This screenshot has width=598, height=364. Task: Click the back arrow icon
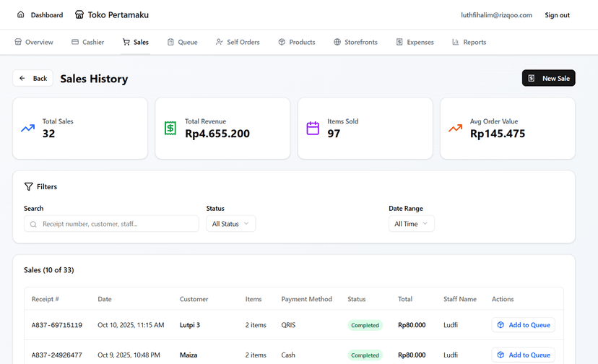tap(22, 78)
